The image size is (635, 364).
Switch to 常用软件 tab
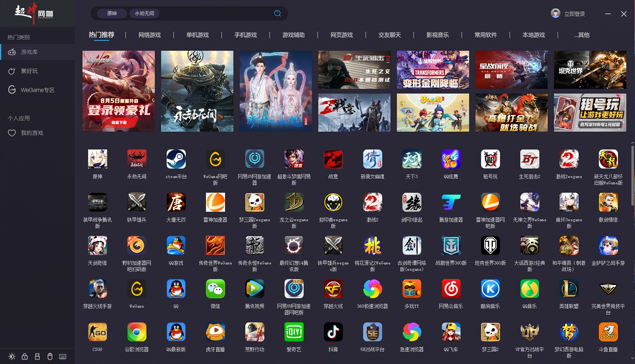click(486, 35)
